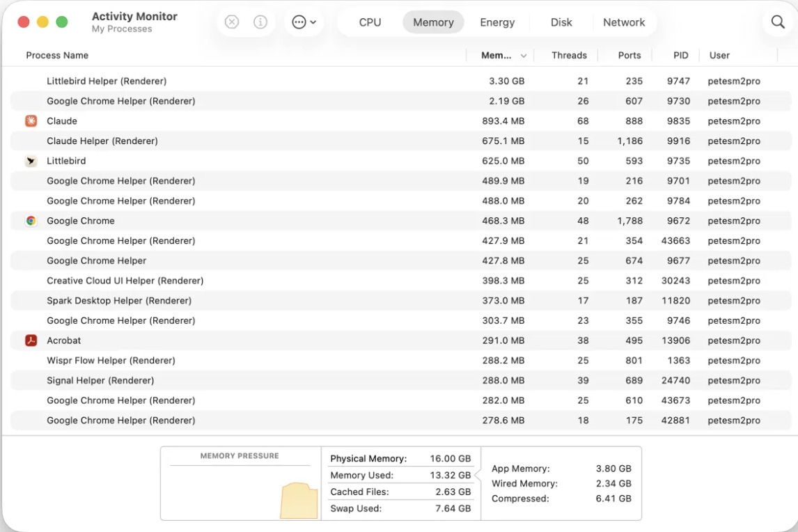798x532 pixels.
Task: Select the Chrome Helper row using 2.19 GB
Action: 400,101
